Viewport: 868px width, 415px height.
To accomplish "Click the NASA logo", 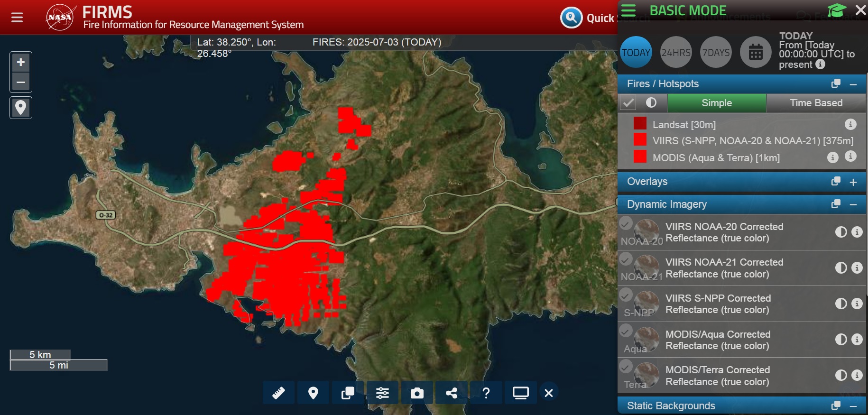I will click(x=60, y=17).
